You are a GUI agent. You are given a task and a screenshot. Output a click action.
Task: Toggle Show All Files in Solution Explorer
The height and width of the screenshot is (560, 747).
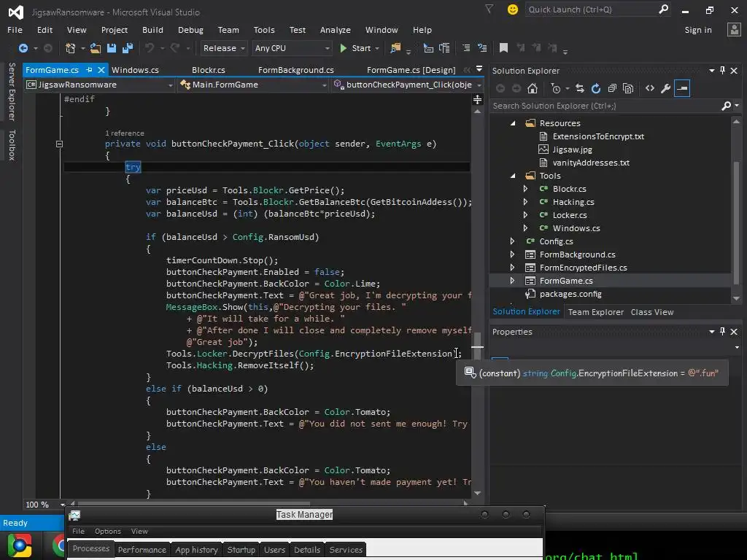pyautogui.click(x=628, y=88)
